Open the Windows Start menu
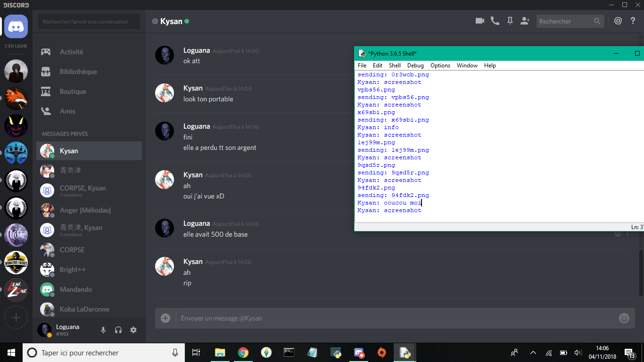 tap(11, 353)
